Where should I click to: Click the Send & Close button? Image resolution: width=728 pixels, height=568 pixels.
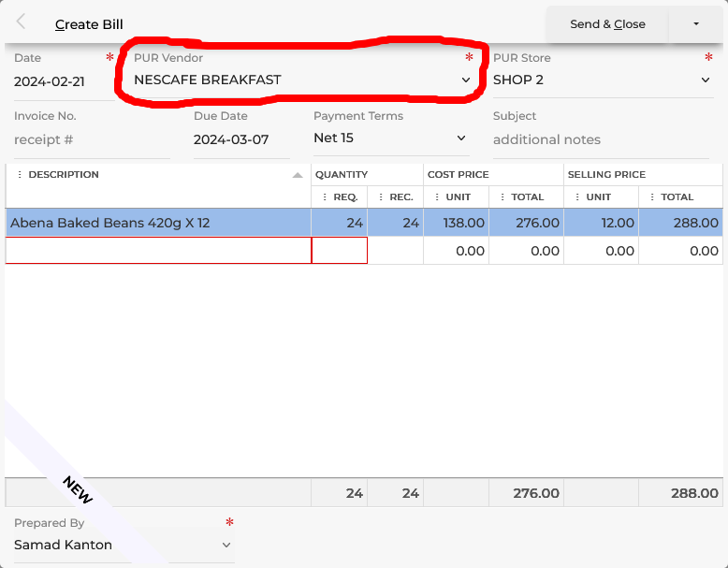pos(607,24)
